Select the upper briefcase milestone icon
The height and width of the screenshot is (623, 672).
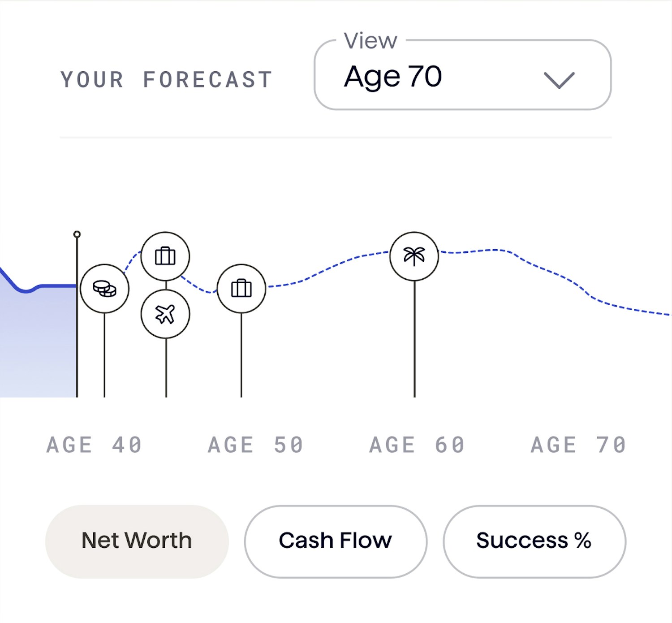coord(165,256)
